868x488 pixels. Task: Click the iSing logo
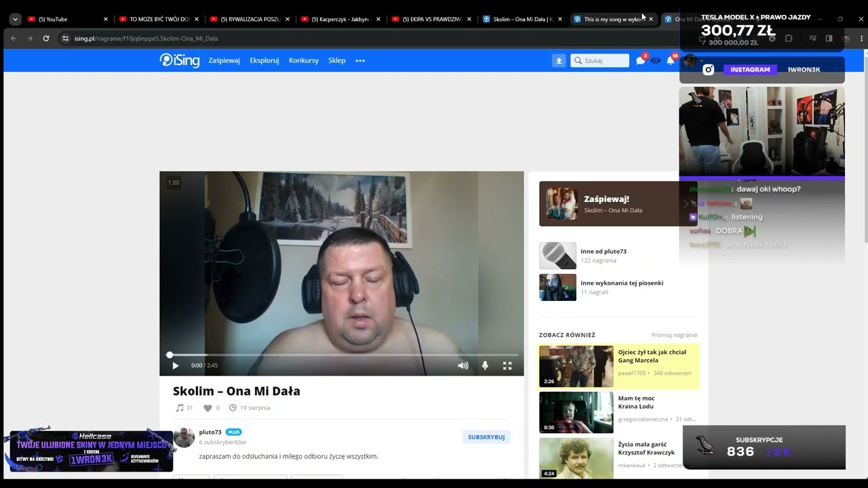click(x=180, y=60)
